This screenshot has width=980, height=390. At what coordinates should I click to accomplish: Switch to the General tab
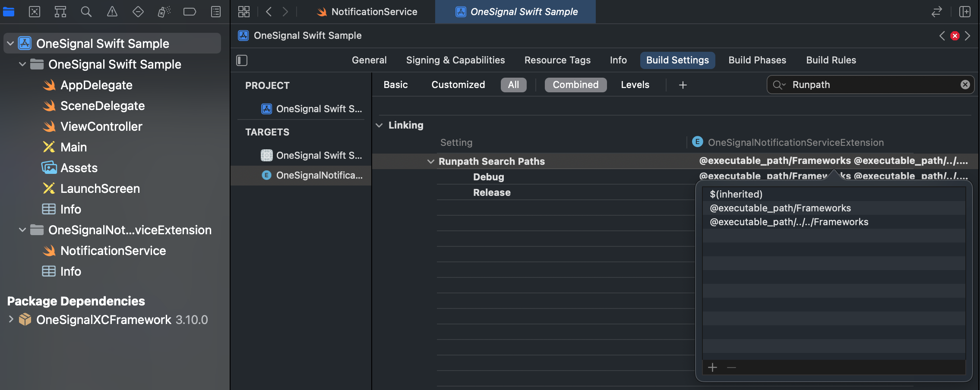369,60
